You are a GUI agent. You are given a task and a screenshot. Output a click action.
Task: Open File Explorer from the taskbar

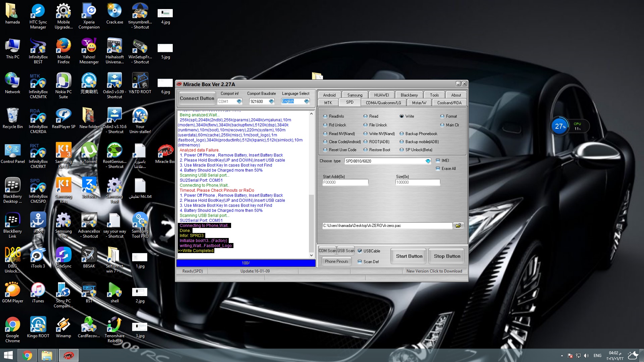click(x=47, y=355)
